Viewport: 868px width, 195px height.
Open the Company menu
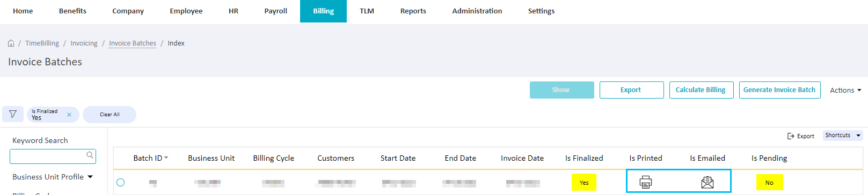click(128, 11)
